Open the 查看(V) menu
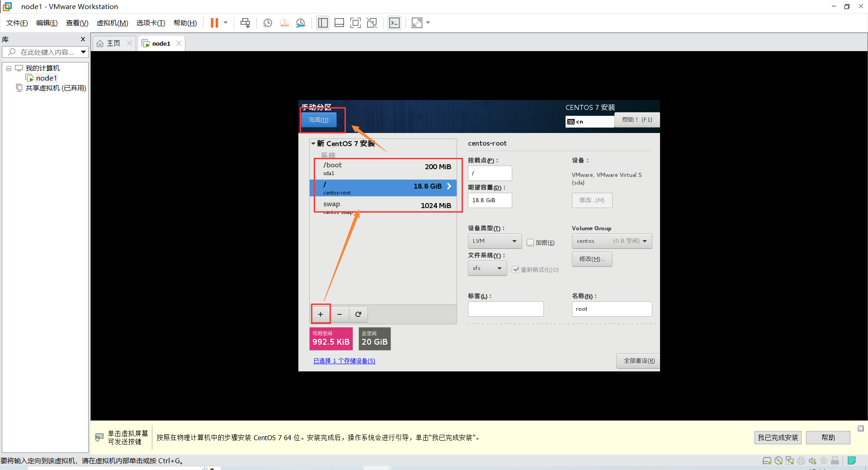The height and width of the screenshot is (470, 868). click(77, 23)
